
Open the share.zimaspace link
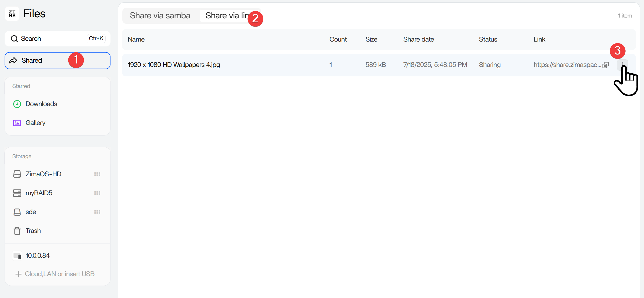pos(567,65)
